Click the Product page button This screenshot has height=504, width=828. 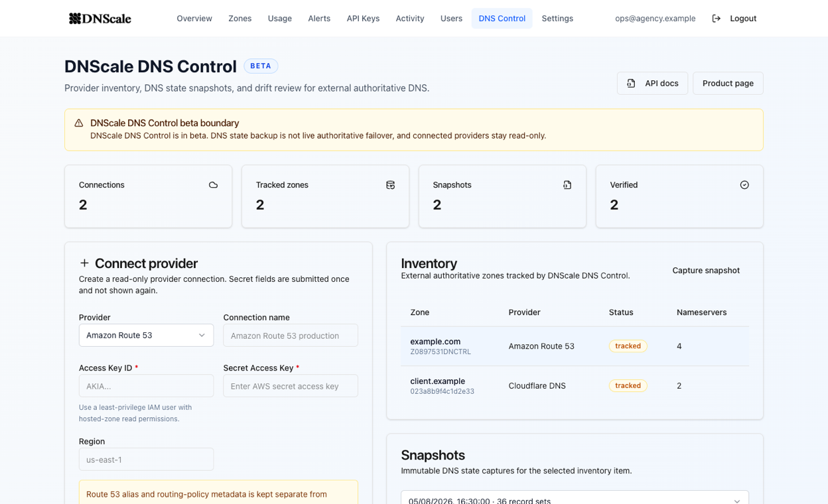728,84
